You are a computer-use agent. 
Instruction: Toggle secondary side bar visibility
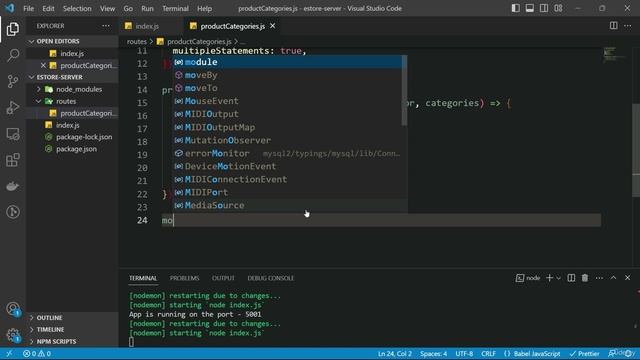click(544, 8)
